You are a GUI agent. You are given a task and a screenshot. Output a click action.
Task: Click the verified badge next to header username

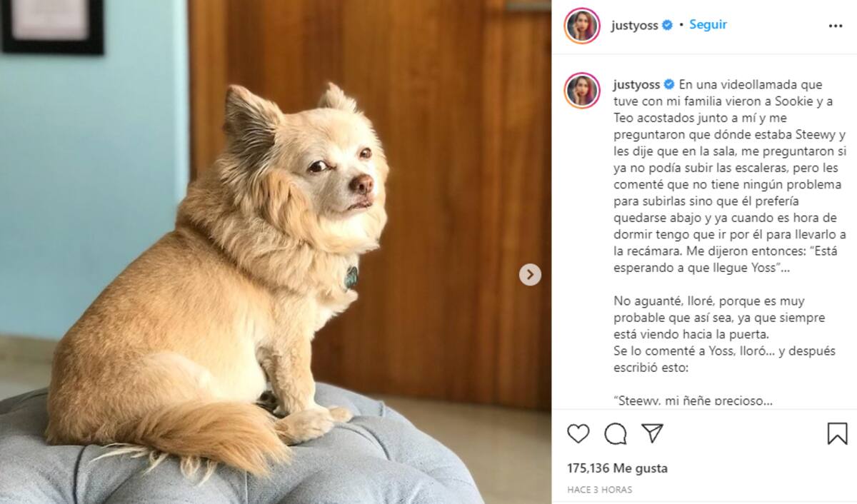tap(668, 25)
